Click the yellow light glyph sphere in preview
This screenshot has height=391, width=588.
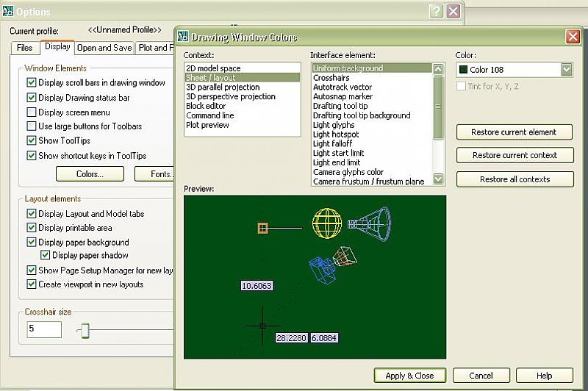coord(327,223)
